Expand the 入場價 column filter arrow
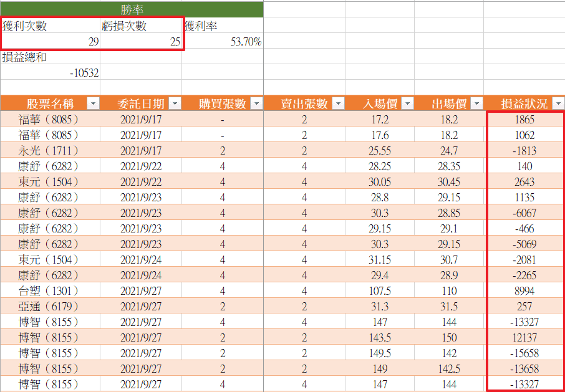This screenshot has height=392, width=565. (x=408, y=103)
